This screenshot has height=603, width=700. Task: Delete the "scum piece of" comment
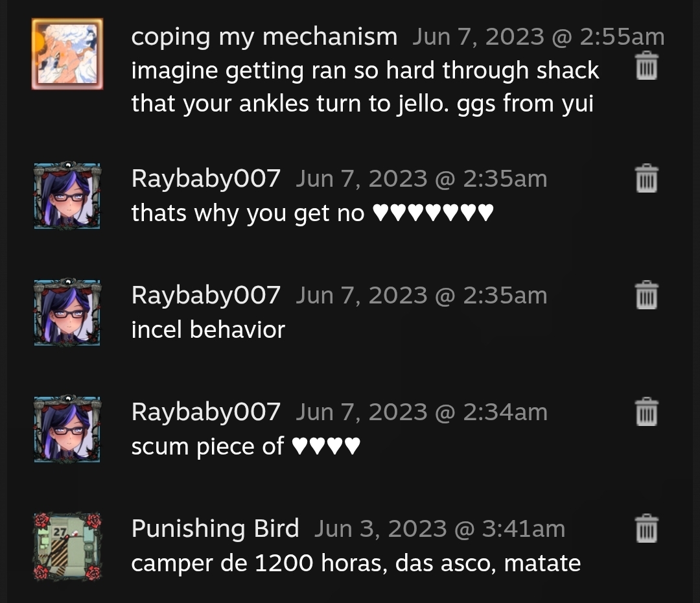click(646, 411)
